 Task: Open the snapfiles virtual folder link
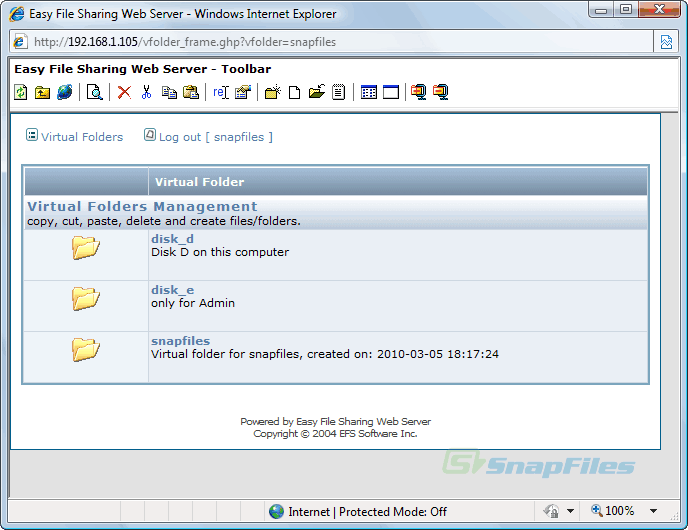tap(180, 341)
